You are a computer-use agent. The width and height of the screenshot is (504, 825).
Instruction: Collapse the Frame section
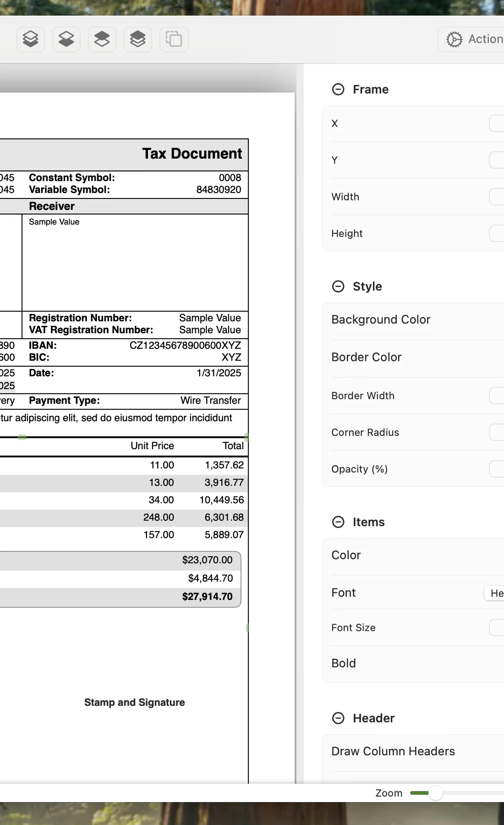click(x=338, y=89)
